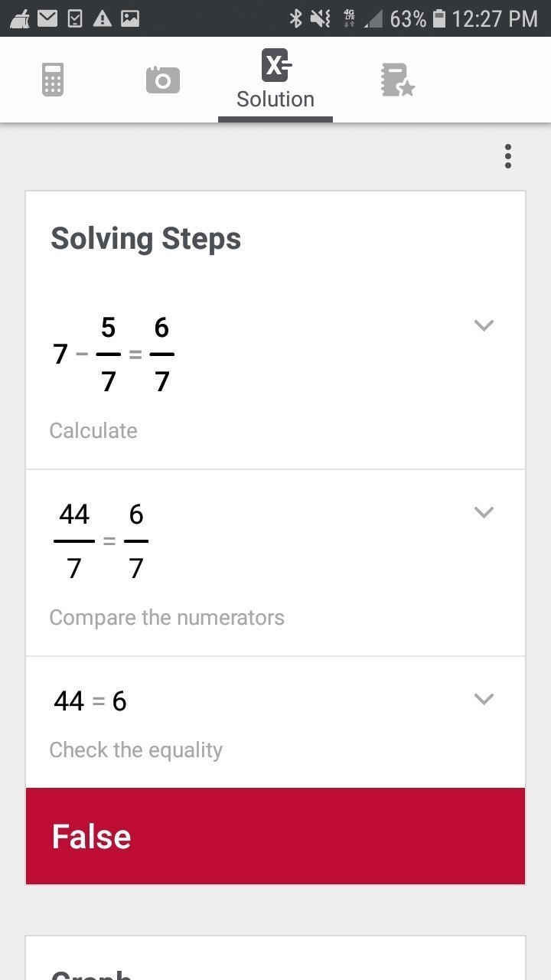Tap the Solving Steps heading
Screen dimensions: 551x980
pos(145,239)
